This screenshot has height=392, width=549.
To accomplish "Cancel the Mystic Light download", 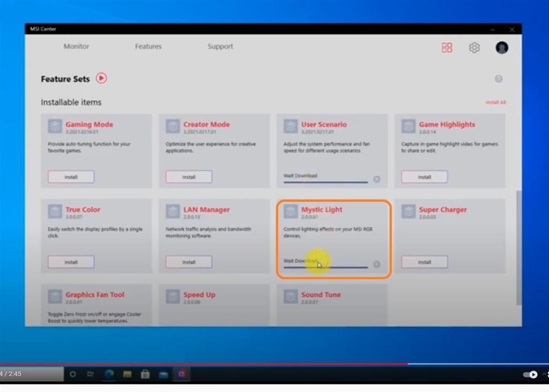I will point(377,264).
